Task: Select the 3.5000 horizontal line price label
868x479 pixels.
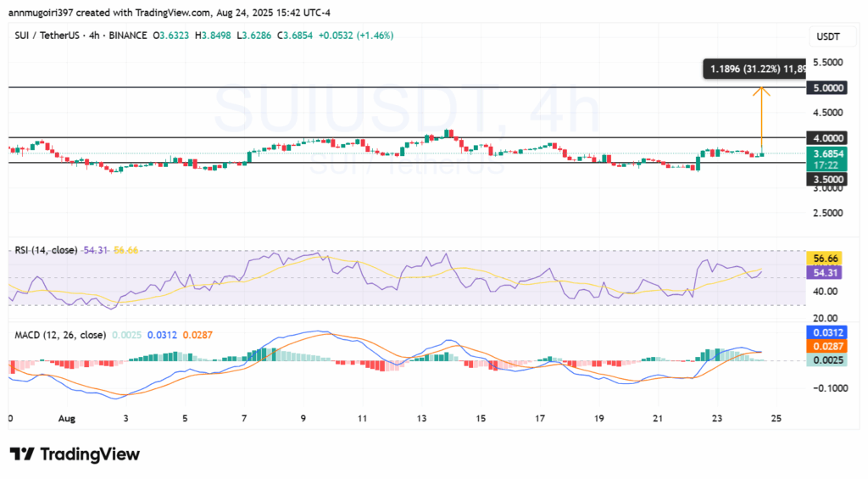Action: (x=826, y=179)
